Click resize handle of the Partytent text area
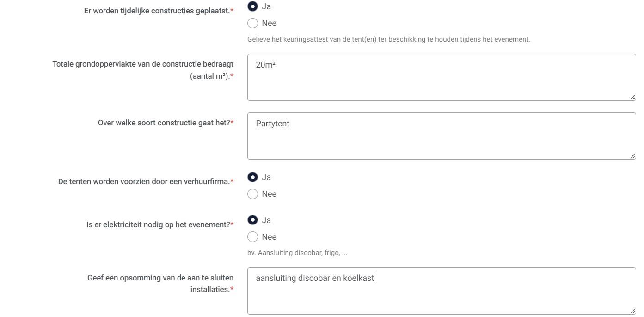The width and height of the screenshot is (644, 317). pos(632,156)
